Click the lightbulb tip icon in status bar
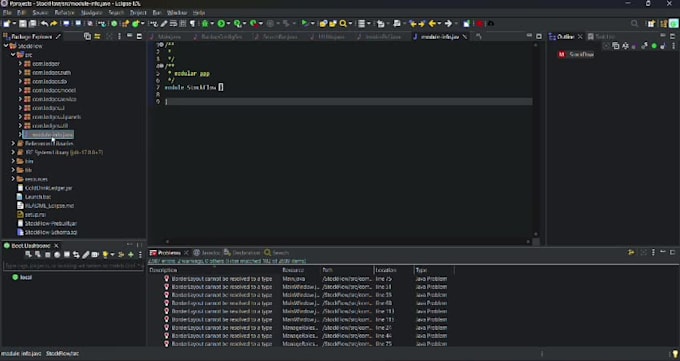This screenshot has height=361, width=680. coord(675,354)
